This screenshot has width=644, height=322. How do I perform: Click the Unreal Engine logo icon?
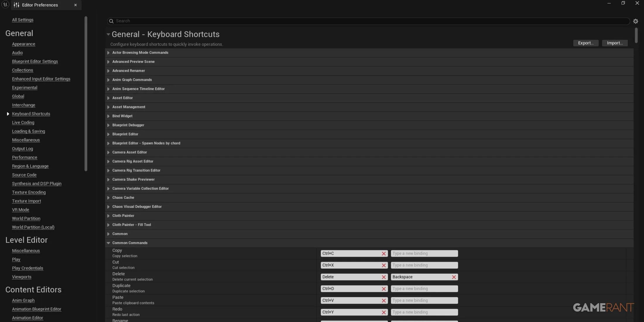pos(5,5)
